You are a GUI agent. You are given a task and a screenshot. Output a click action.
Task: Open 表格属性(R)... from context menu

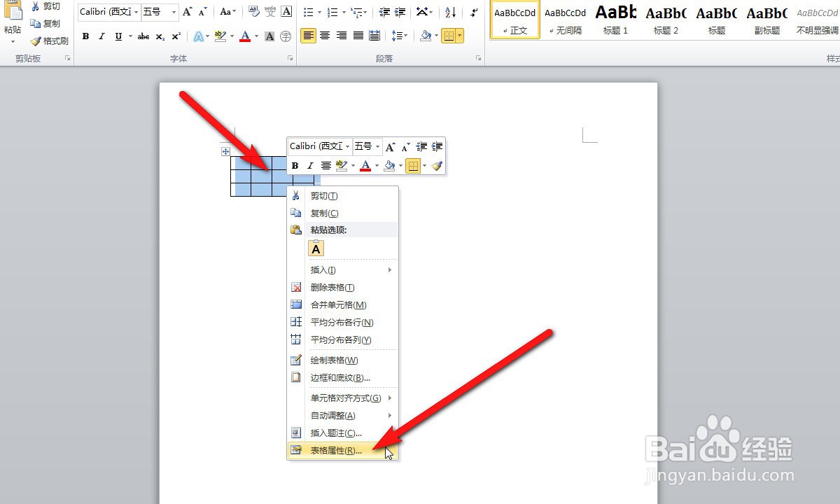[343, 451]
